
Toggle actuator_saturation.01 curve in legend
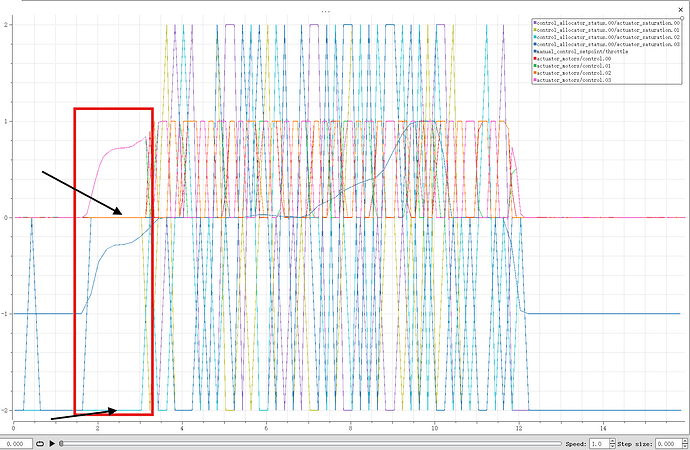[607, 30]
